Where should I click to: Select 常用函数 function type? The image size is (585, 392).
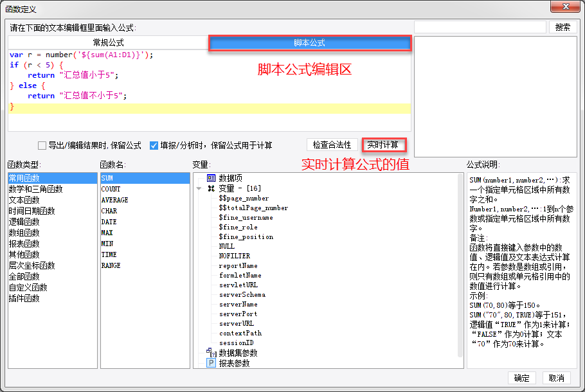(52, 178)
